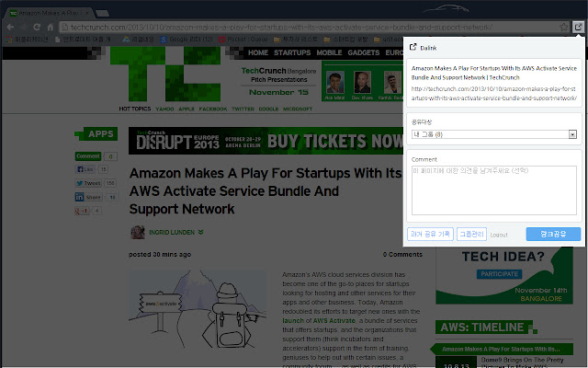The width and height of the screenshot is (588, 368).
Task: Open TWITTER hot topic link
Action: [243, 109]
